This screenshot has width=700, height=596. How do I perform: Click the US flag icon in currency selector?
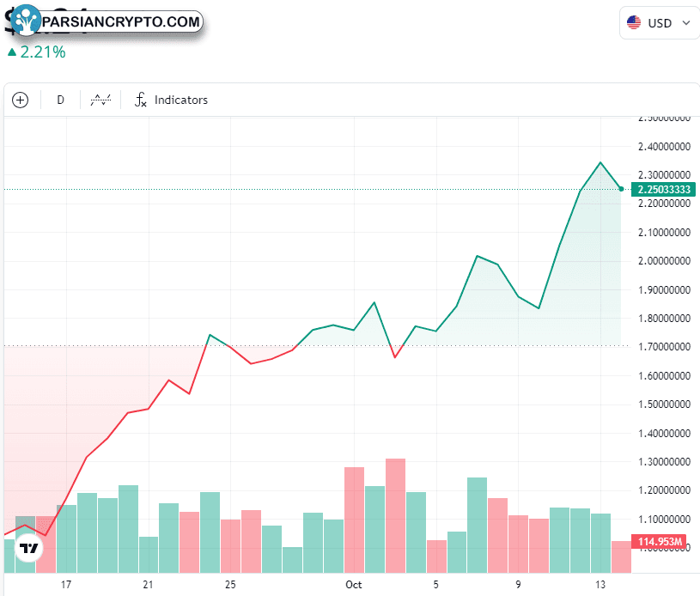point(634,22)
